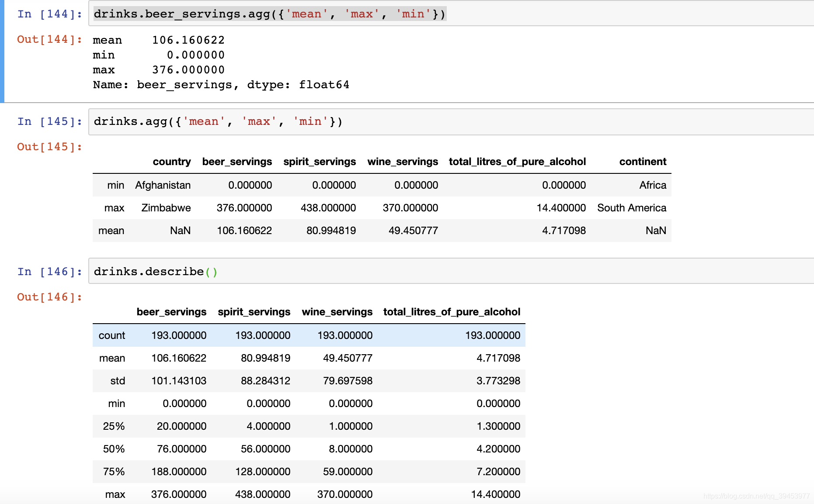The height and width of the screenshot is (504, 814).
Task: Click the mean value 106.160622 in Out[144]
Action: coord(188,40)
